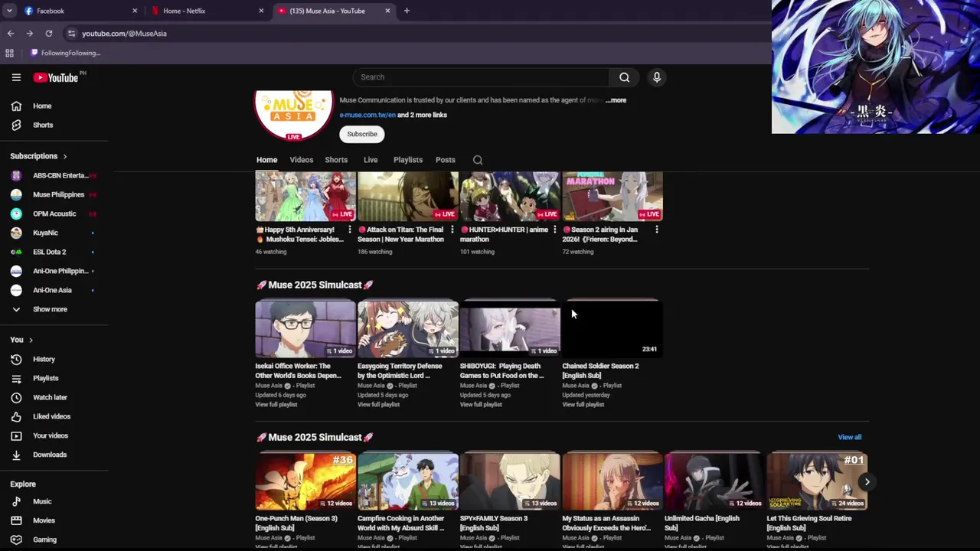
Task: Open OPM Acoustic subscription
Action: pyautogui.click(x=54, y=214)
